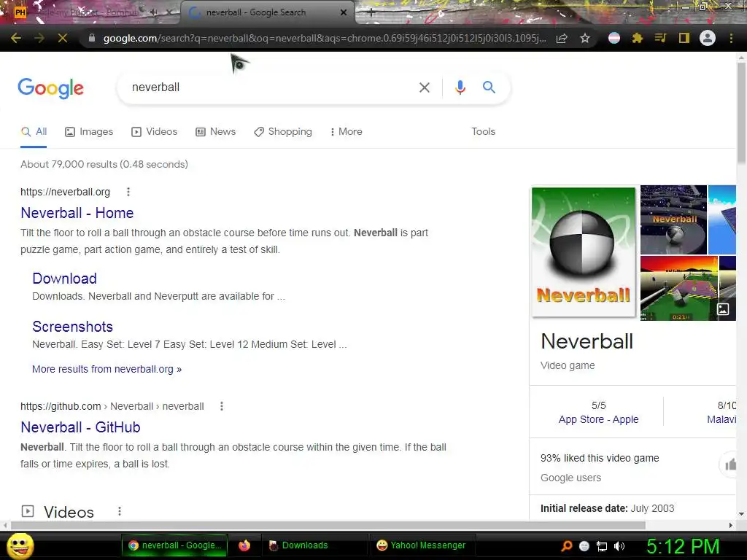Switch to the Shopping tab
The width and height of the screenshot is (747, 560).
[283, 132]
